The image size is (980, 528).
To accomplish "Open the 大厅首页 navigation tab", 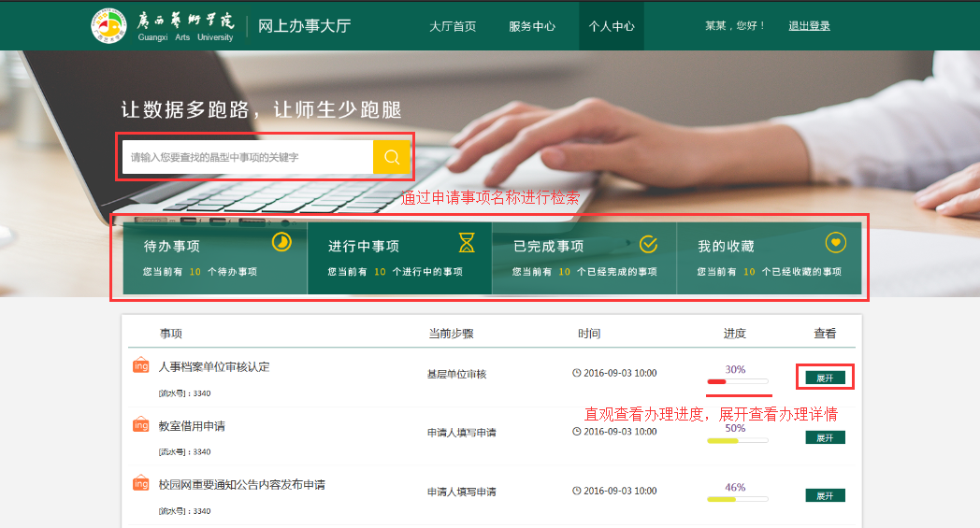I will point(453,26).
